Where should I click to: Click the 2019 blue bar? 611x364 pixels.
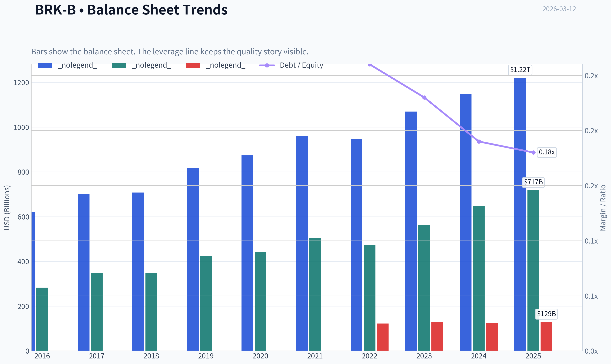coord(193,259)
